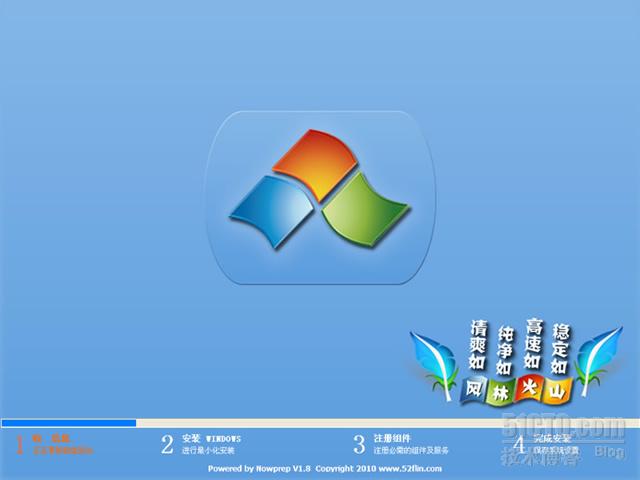Click the 清爽如 slogan text
Viewport: 640px width, 480px height.
tap(477, 345)
